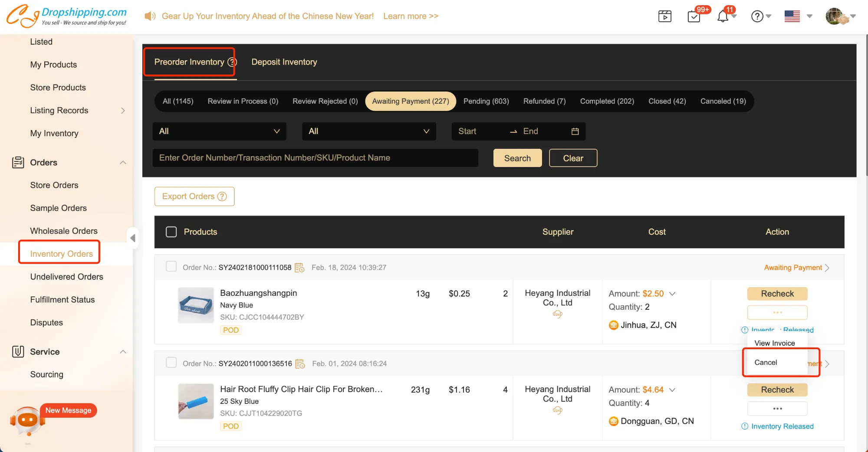Check the box for order SY2402181000111058
Viewport: 868px width, 452px height.
tap(171, 267)
